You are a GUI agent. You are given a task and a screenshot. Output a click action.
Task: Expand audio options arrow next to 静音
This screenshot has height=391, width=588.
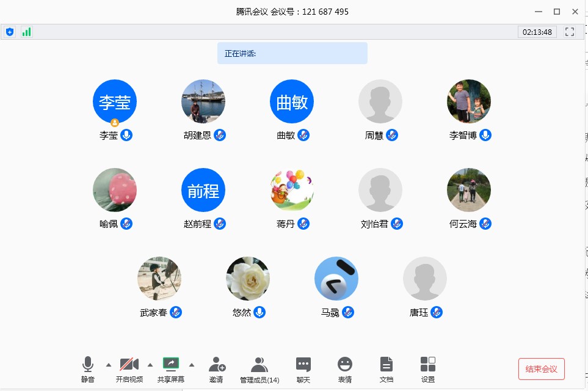[x=109, y=365]
